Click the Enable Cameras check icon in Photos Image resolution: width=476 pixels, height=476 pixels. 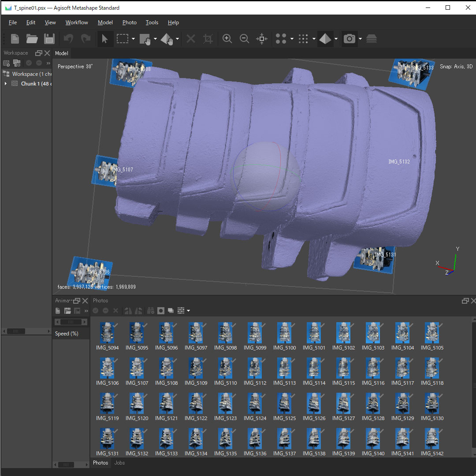click(95, 311)
